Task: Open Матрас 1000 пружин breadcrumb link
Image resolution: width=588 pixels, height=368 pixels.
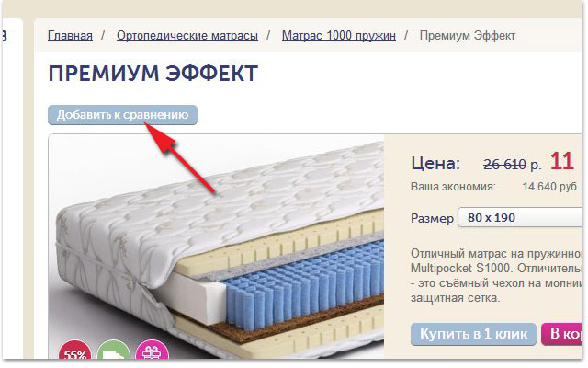Action: click(339, 36)
